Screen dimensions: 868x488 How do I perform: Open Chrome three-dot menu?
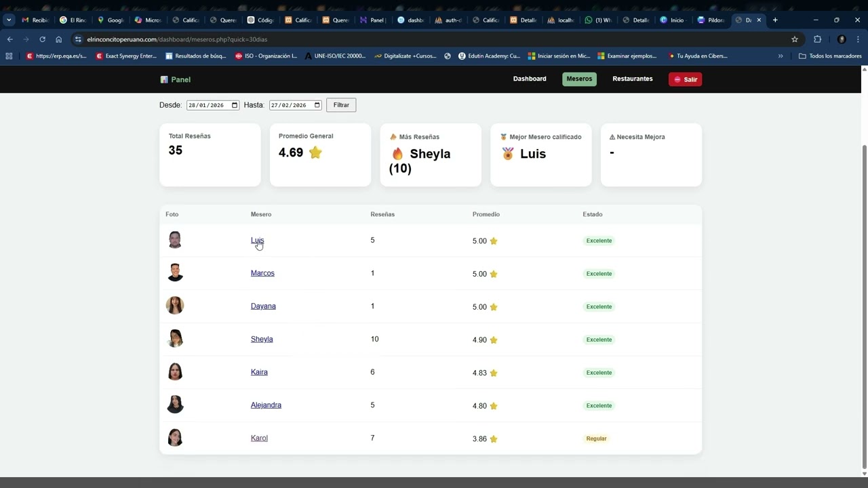coord(858,39)
